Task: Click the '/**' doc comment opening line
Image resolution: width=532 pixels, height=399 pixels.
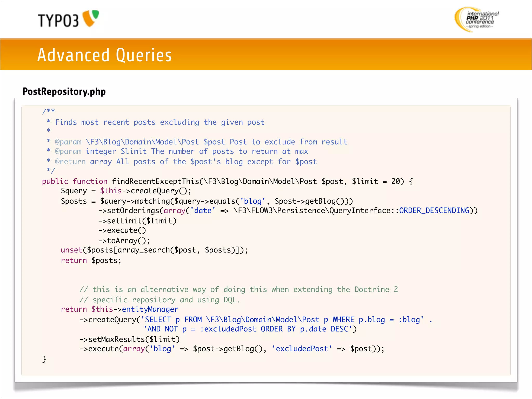Action: click(x=49, y=111)
